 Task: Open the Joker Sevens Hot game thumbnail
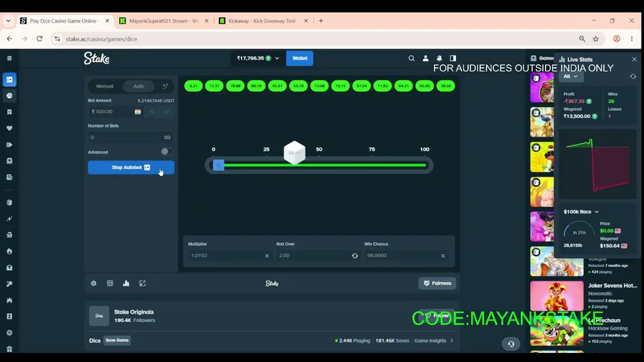click(x=557, y=296)
